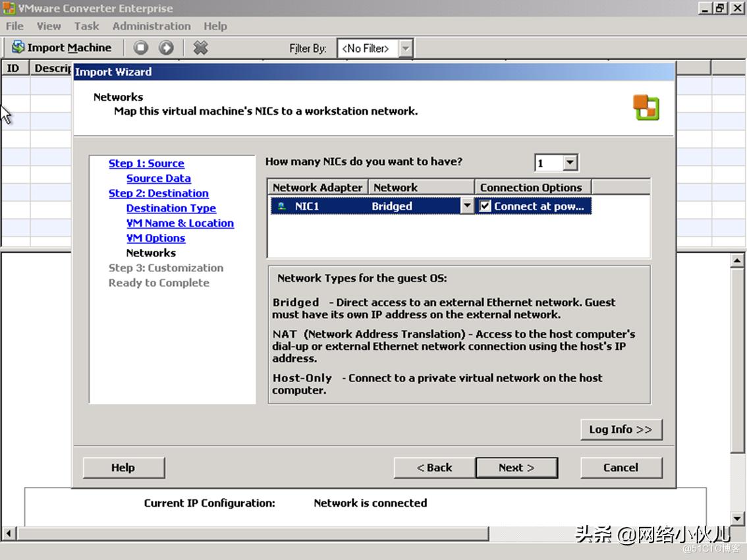
Task: Go to Step 2: Destination link
Action: coord(159,193)
